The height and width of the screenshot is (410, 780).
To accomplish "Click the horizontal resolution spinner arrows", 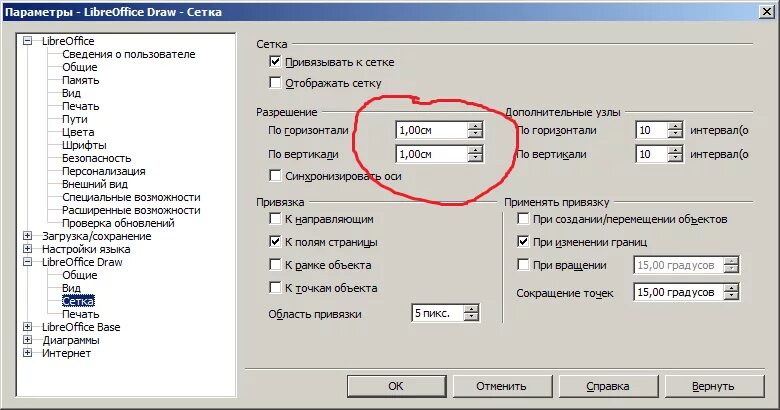I will click(x=475, y=130).
